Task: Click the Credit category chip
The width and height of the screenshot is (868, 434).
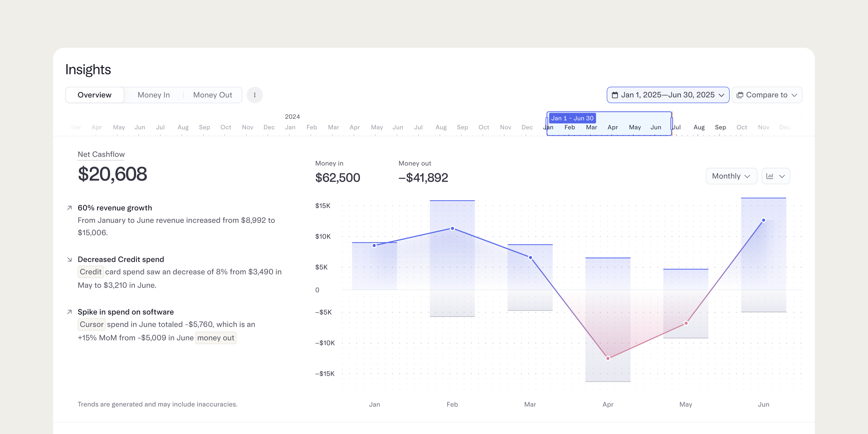Action: point(91,272)
